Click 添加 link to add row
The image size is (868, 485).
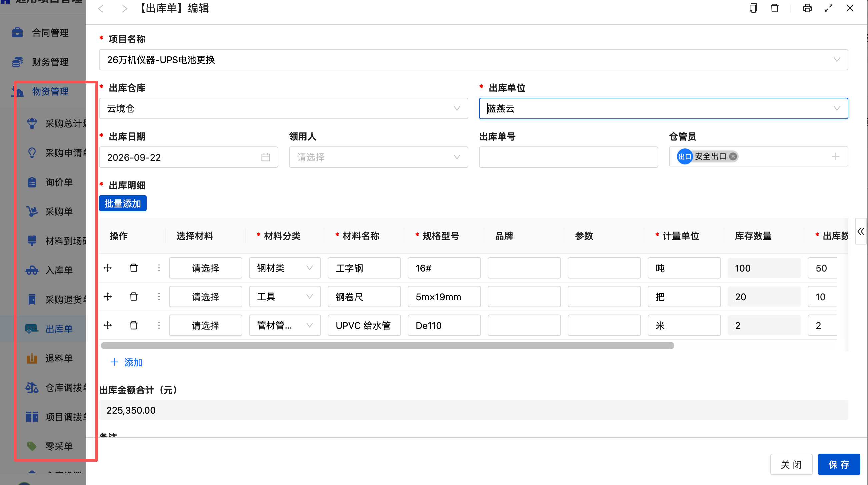coord(126,363)
